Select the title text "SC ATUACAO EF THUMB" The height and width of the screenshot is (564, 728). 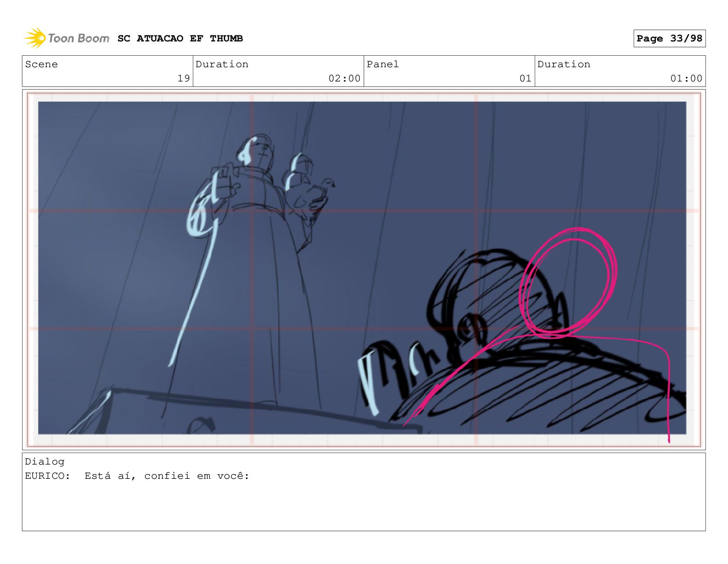pyautogui.click(x=180, y=39)
